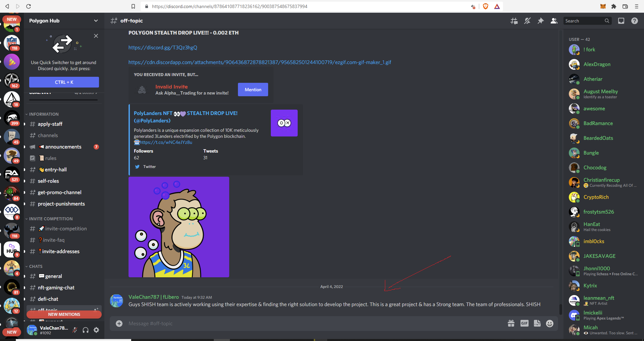Viewport: 644px width, 341px height.
Task: Open MetaMask fox extension icon
Action: [x=603, y=6]
